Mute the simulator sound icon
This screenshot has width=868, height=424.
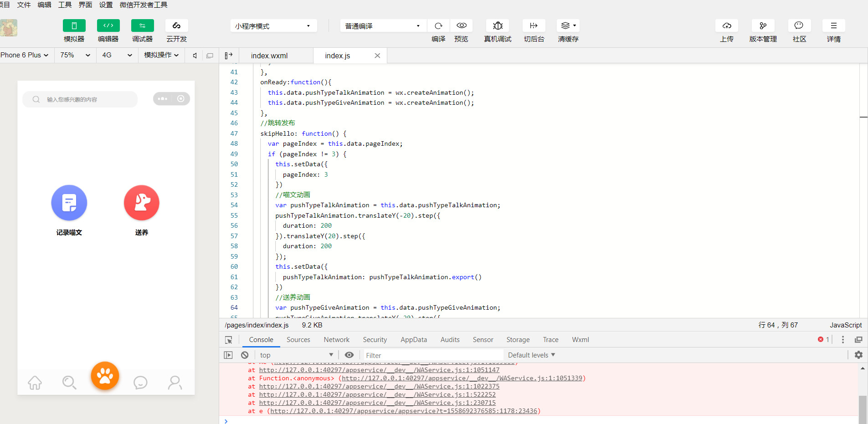click(195, 56)
